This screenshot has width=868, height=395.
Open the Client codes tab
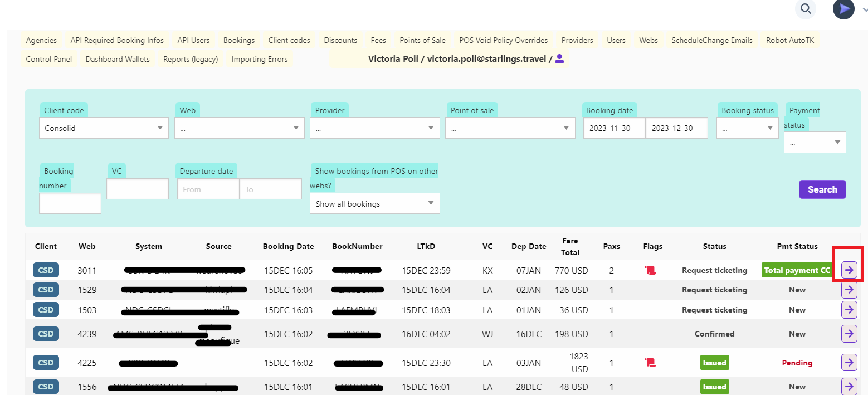click(289, 40)
